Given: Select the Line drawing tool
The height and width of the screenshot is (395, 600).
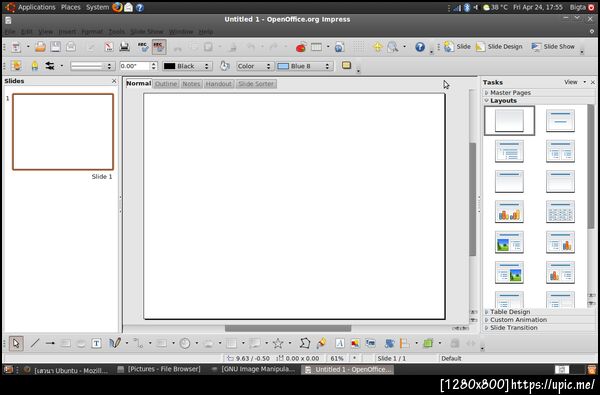Looking at the screenshot, I should pyautogui.click(x=35, y=343).
